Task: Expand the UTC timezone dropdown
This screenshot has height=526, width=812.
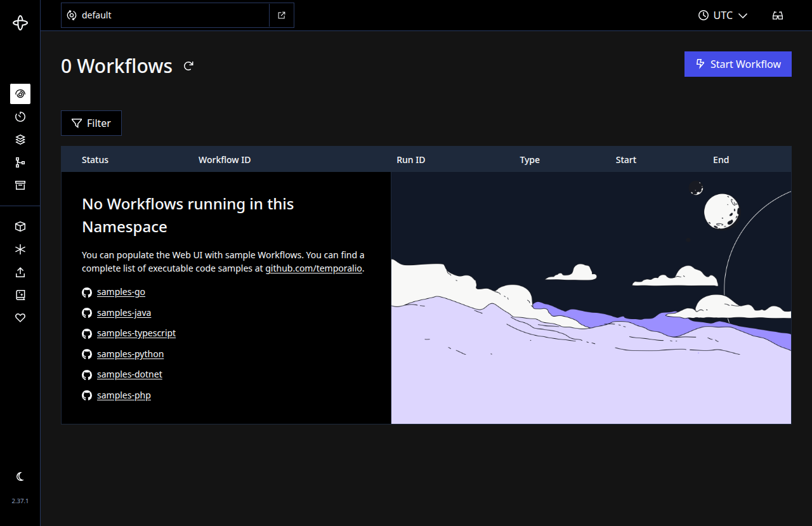Action: (723, 15)
